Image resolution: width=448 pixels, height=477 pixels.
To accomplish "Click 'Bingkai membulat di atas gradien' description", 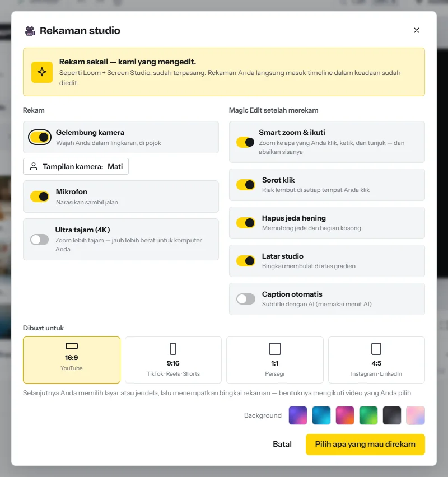I will [x=309, y=266].
